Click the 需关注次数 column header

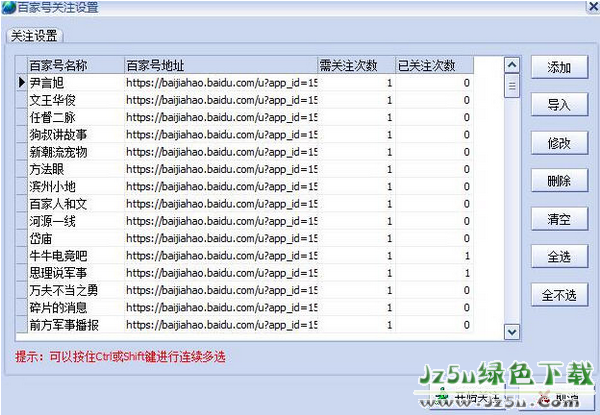coord(357,65)
